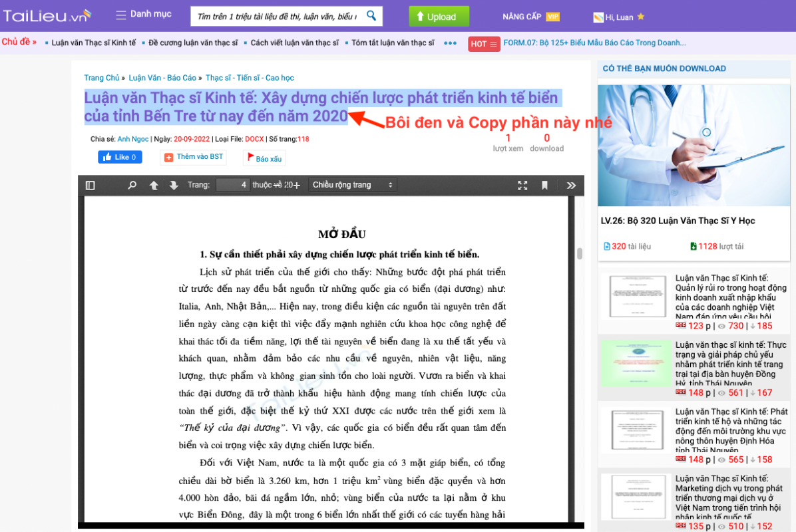Click the green Upload button
This screenshot has width=796, height=532.
coord(439,15)
